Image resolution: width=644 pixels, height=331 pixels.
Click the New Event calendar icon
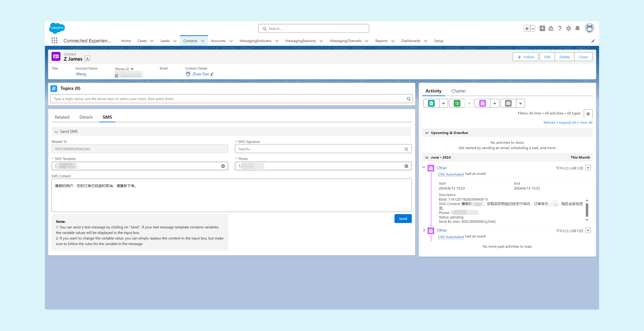pyautogui.click(x=482, y=103)
